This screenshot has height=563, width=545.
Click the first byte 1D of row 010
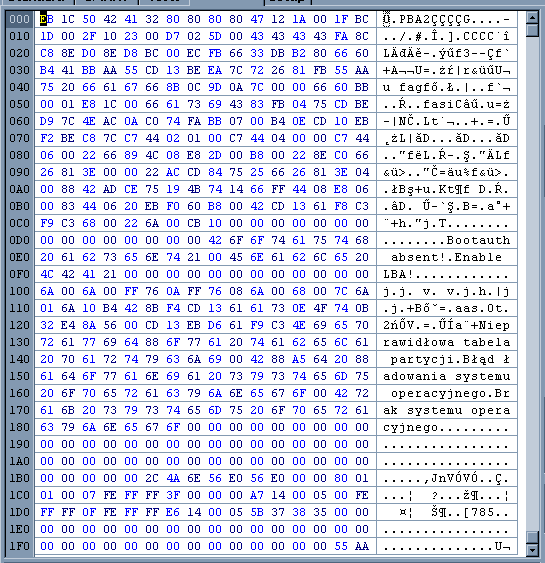[47, 36]
